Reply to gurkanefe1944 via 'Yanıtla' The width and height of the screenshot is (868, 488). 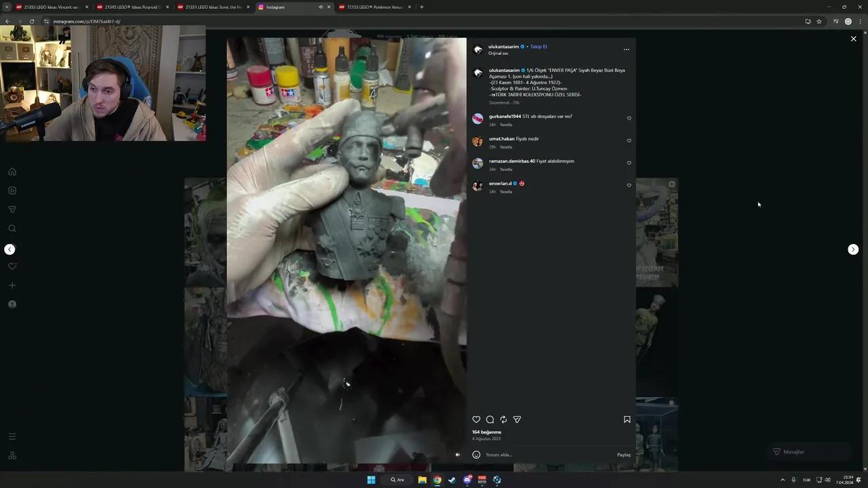506,125
